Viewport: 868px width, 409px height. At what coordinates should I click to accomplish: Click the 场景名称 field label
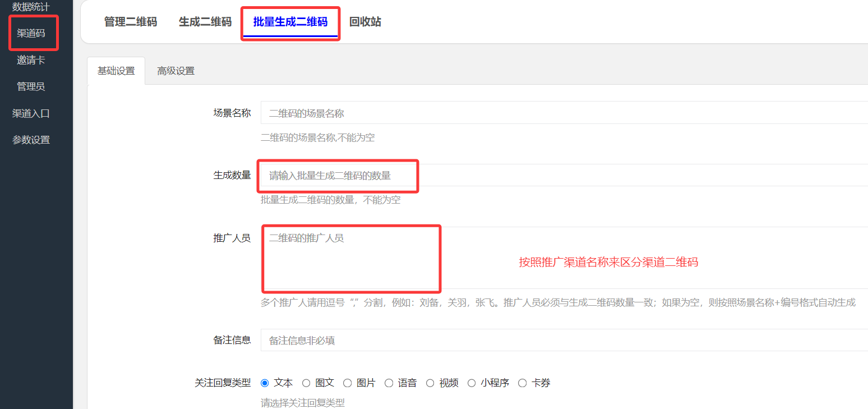click(x=232, y=113)
